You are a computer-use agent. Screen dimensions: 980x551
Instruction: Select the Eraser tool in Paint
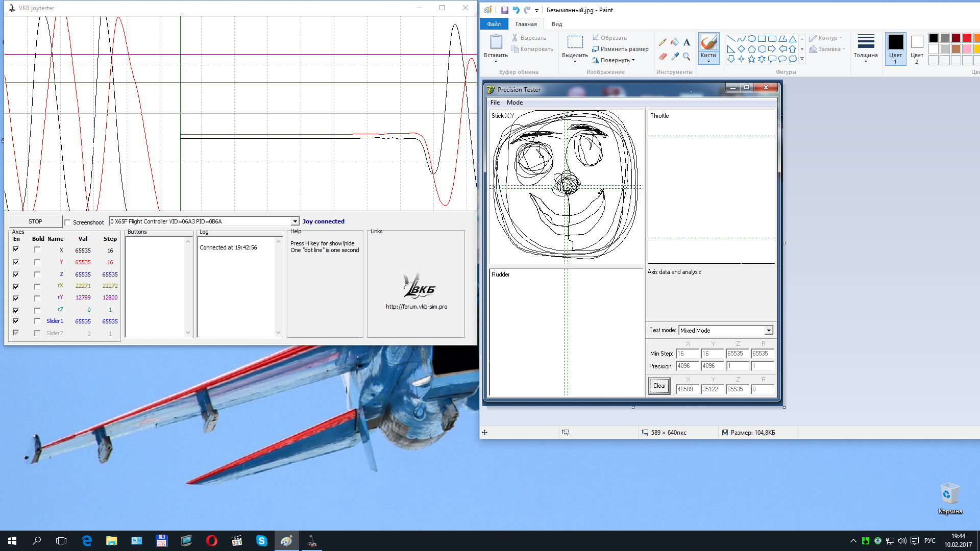click(663, 56)
